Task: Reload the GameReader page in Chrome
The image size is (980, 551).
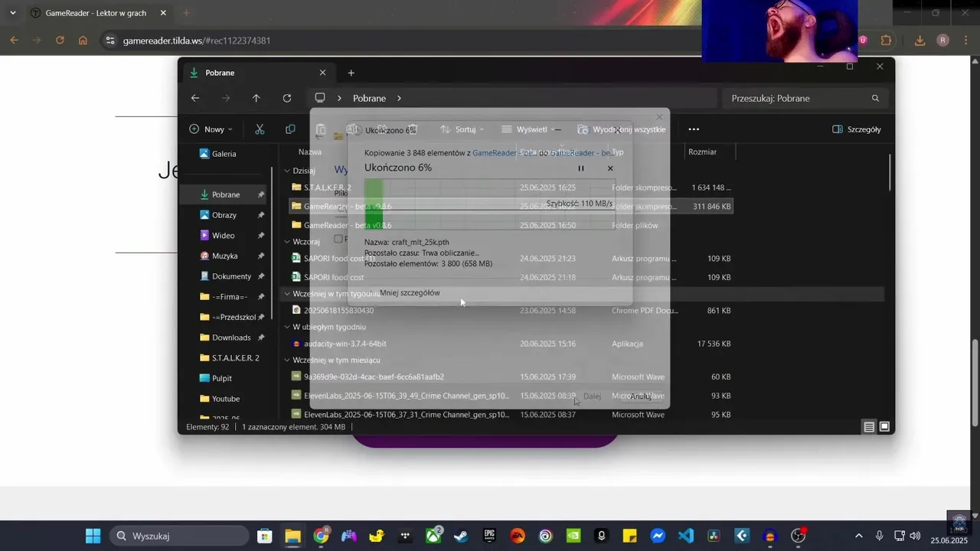Action: coord(60,40)
